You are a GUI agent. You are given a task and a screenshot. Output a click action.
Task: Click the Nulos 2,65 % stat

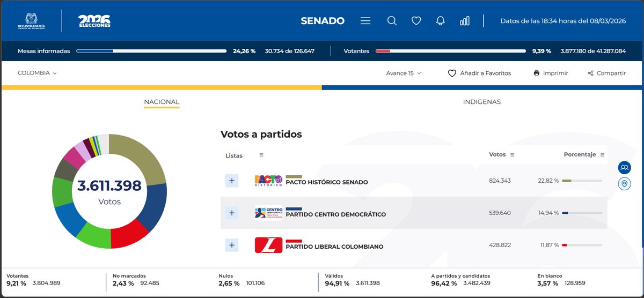click(241, 280)
